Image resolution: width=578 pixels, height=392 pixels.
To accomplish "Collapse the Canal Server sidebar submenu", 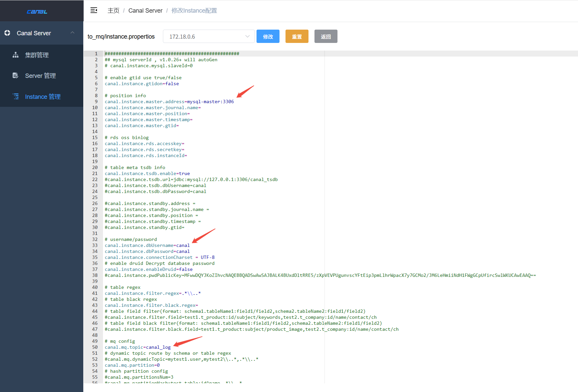I will (x=72, y=33).
